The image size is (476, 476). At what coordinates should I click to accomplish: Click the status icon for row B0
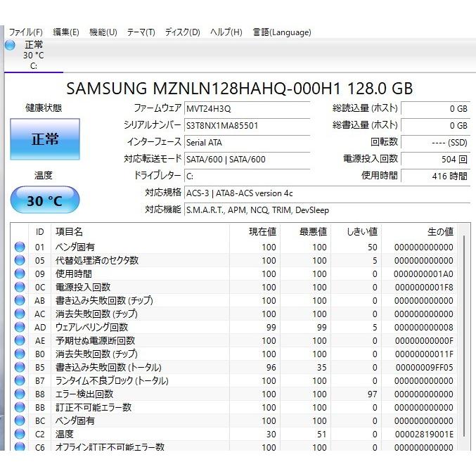click(x=20, y=354)
